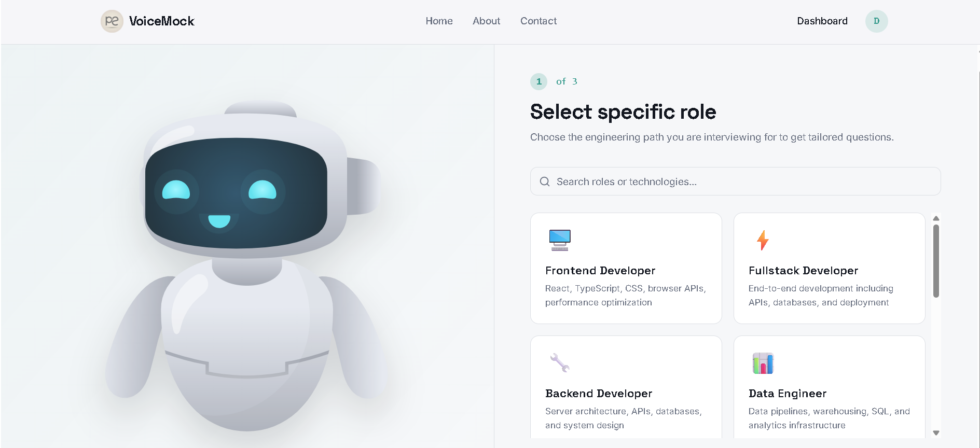This screenshot has height=448, width=980.
Task: Click the role list scrollbar thumb
Action: click(x=936, y=261)
